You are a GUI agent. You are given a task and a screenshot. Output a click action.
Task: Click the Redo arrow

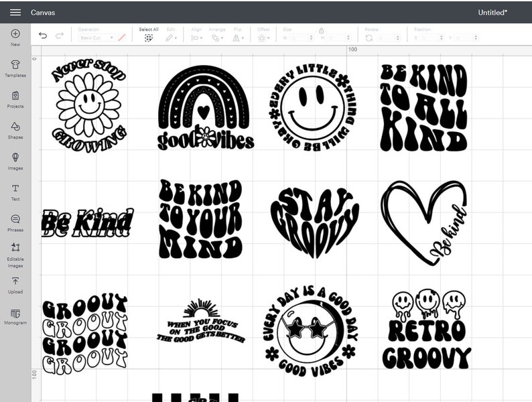[60, 35]
